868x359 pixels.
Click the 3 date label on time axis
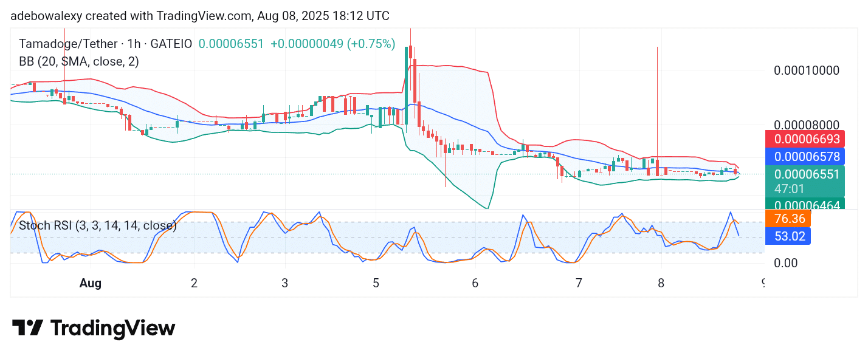point(284,283)
